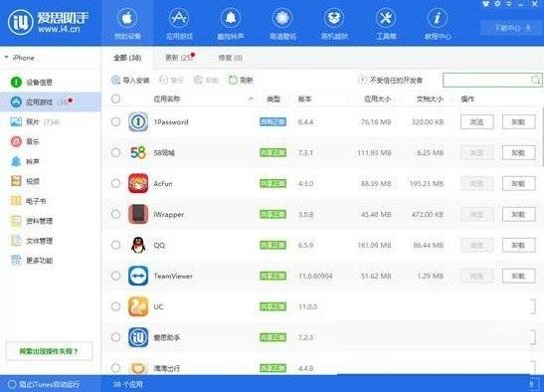Click the 频繁出现操作失败？ help button
544x392 pixels.
coord(50,351)
